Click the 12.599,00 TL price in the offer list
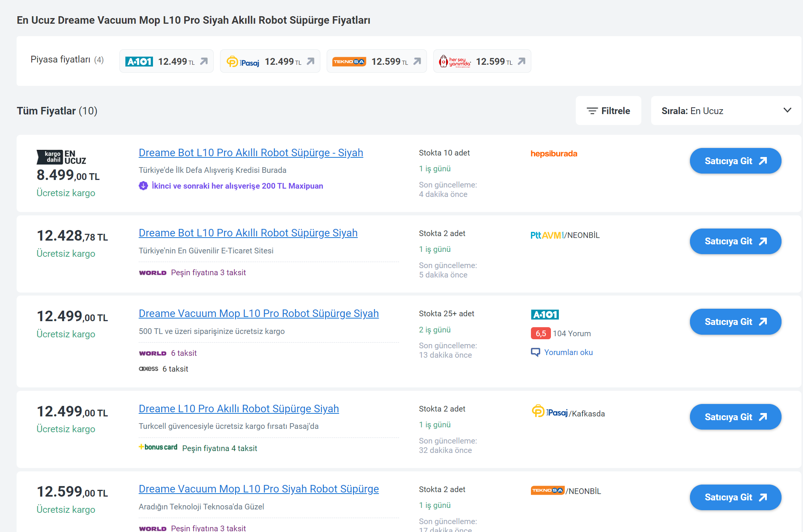Image resolution: width=803 pixels, height=532 pixels. point(72,492)
